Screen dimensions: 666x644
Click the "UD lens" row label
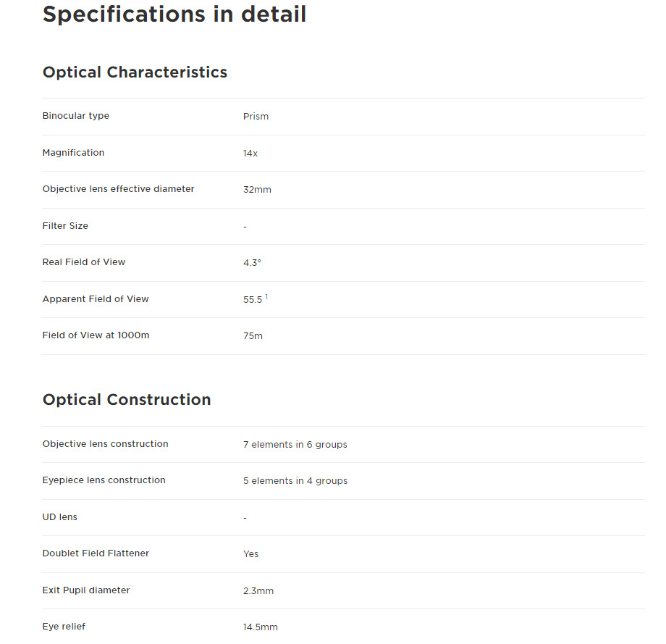pyautogui.click(x=60, y=517)
